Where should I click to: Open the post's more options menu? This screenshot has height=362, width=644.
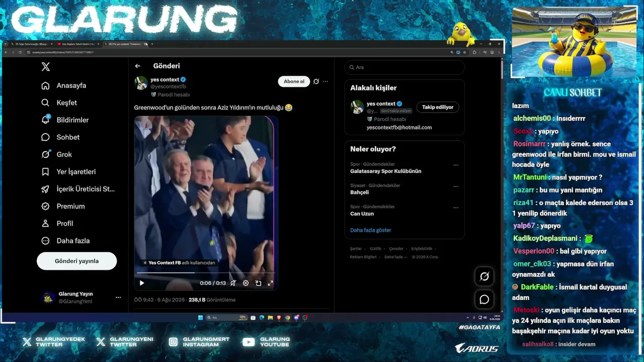click(326, 81)
